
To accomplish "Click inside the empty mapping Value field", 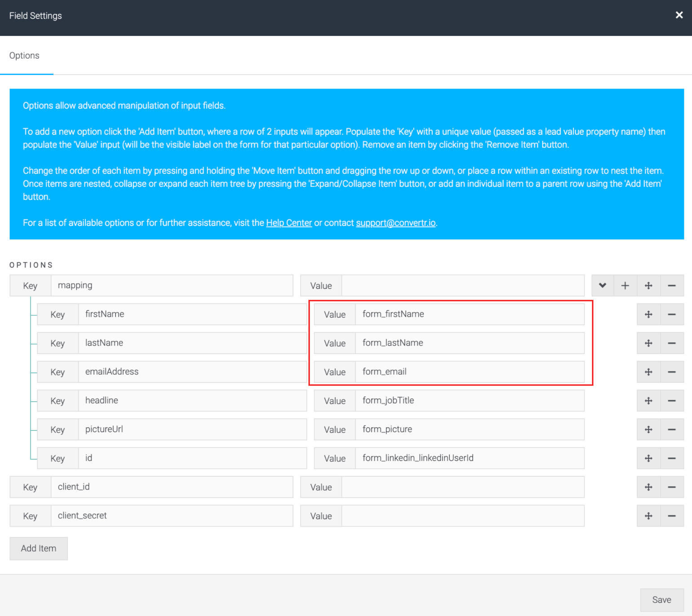I will (463, 285).
